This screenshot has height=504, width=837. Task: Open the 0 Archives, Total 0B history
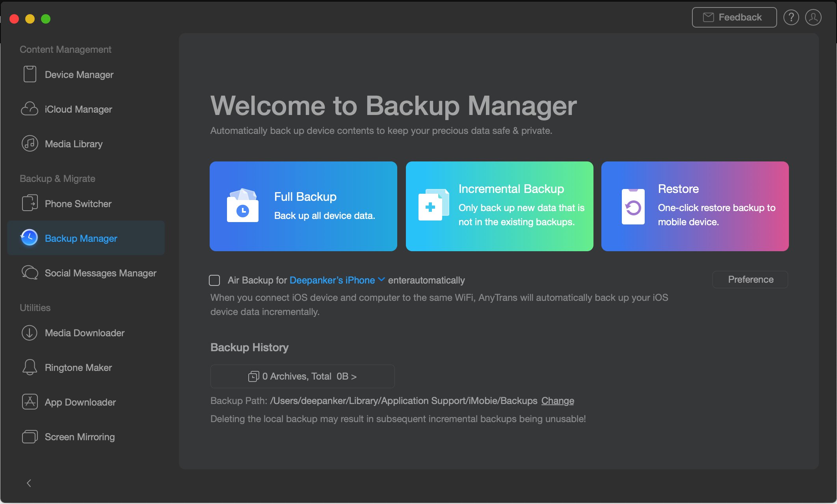click(302, 376)
